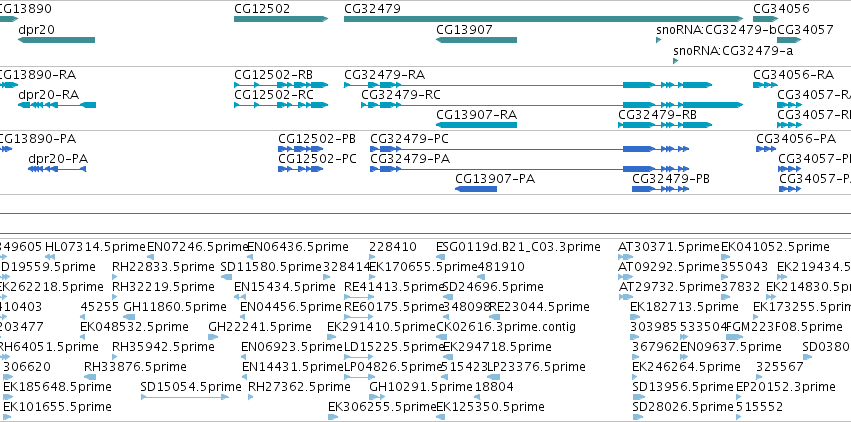Image resolution: width=851 pixels, height=422 pixels.
Task: Click EST LD15225.5prime
Action: coord(393,346)
